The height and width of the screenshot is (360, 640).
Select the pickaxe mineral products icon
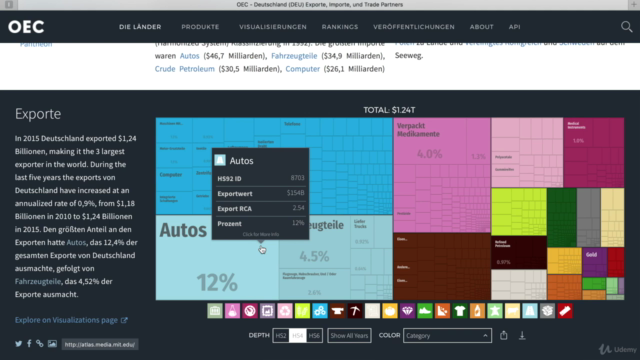click(x=355, y=311)
